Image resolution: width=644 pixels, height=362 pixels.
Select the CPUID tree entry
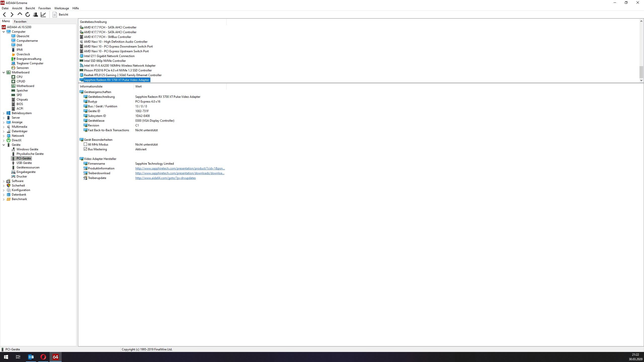[x=21, y=81]
